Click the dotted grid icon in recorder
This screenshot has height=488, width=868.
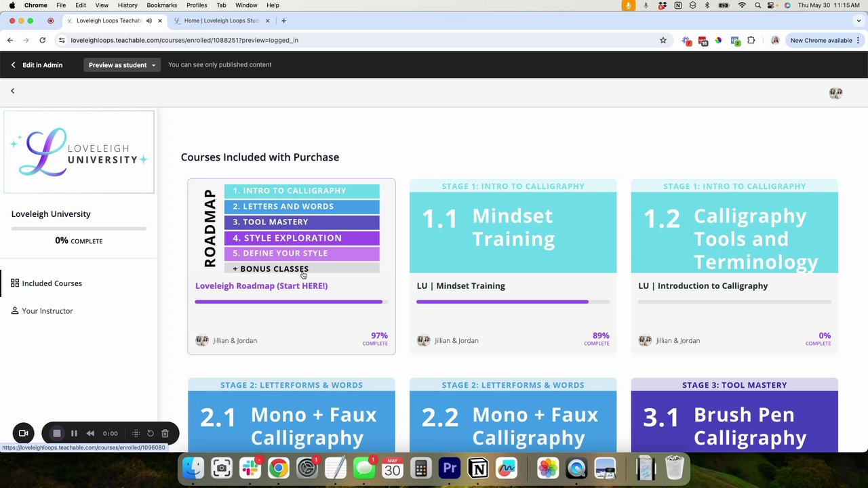136,433
